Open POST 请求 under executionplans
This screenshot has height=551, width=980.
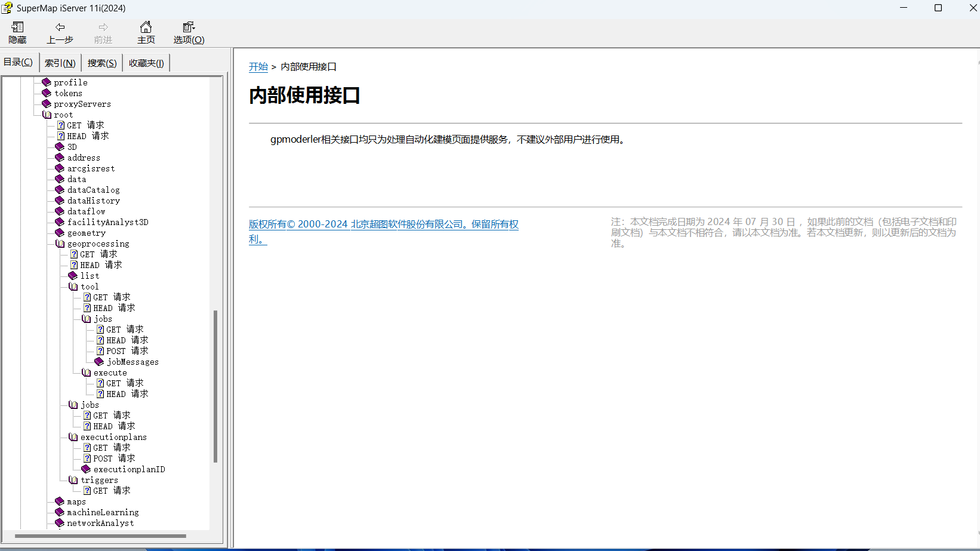pyautogui.click(x=114, y=458)
